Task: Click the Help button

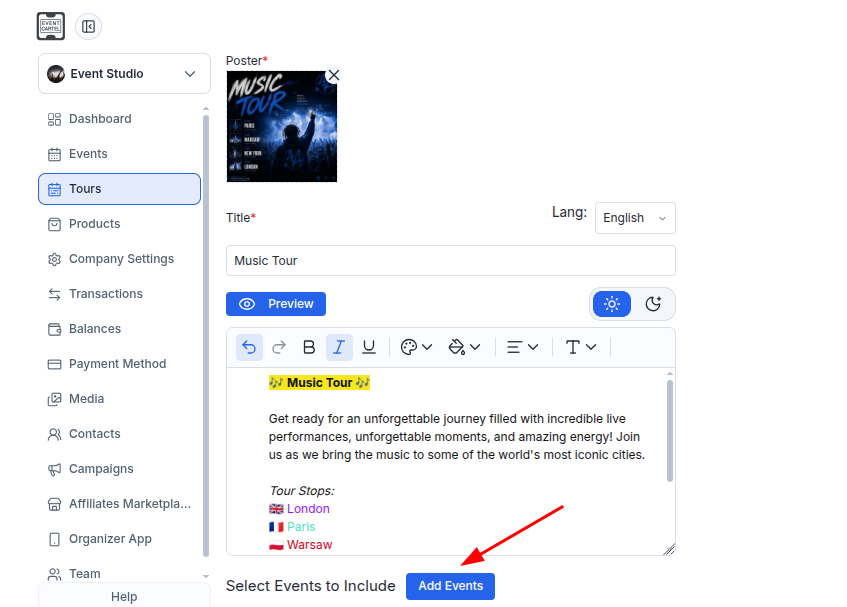Action: point(124,596)
